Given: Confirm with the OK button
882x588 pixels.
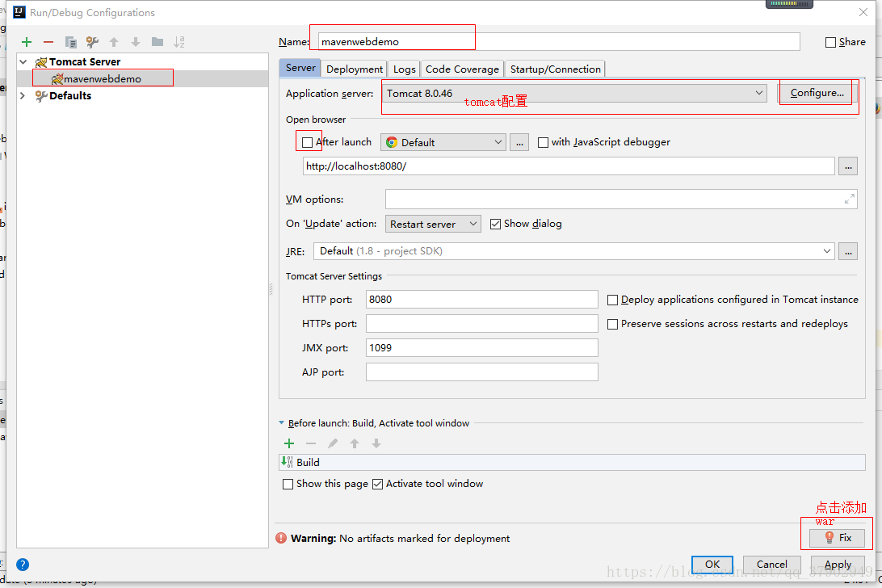Looking at the screenshot, I should [x=712, y=565].
